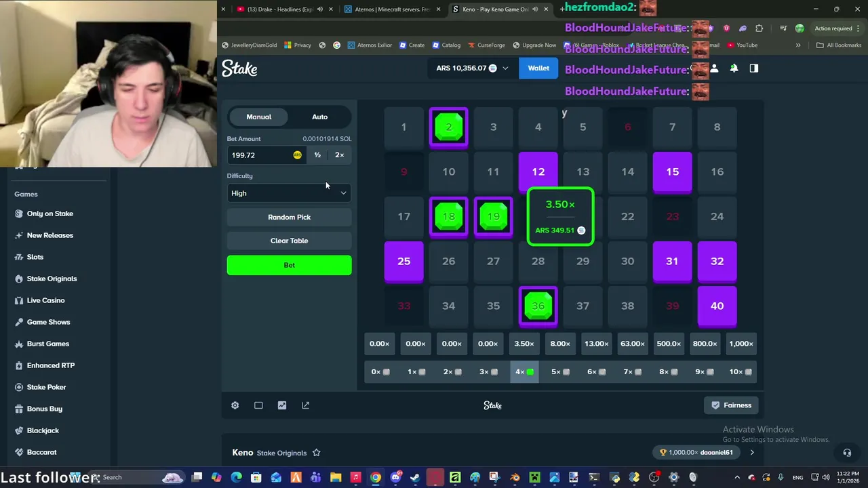The image size is (868, 488).
Task: Open the Wallet
Action: [538, 68]
